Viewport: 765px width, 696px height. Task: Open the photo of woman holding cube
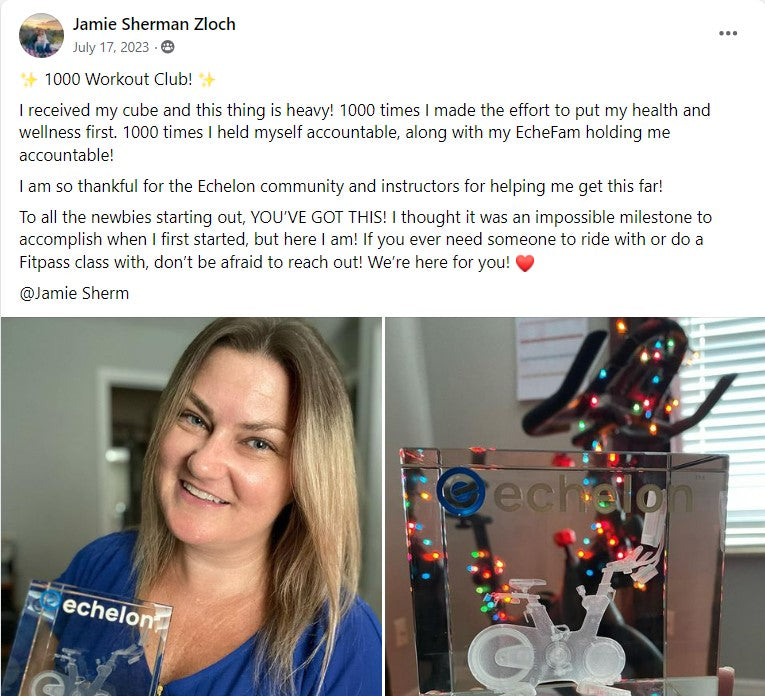click(x=191, y=506)
